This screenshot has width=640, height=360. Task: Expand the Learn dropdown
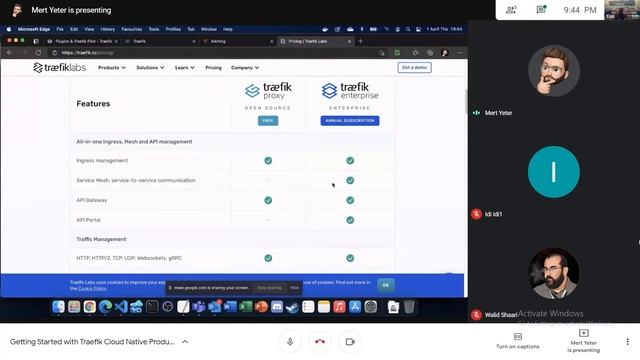tap(184, 68)
